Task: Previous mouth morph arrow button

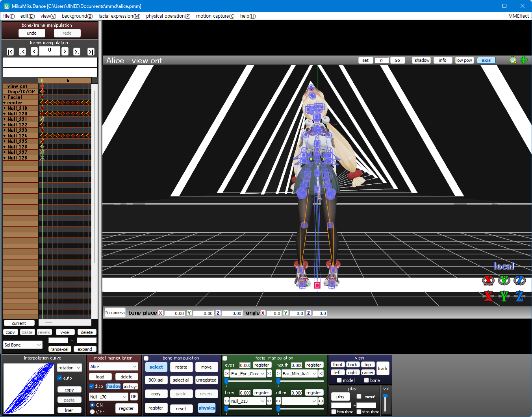Action: point(278,373)
